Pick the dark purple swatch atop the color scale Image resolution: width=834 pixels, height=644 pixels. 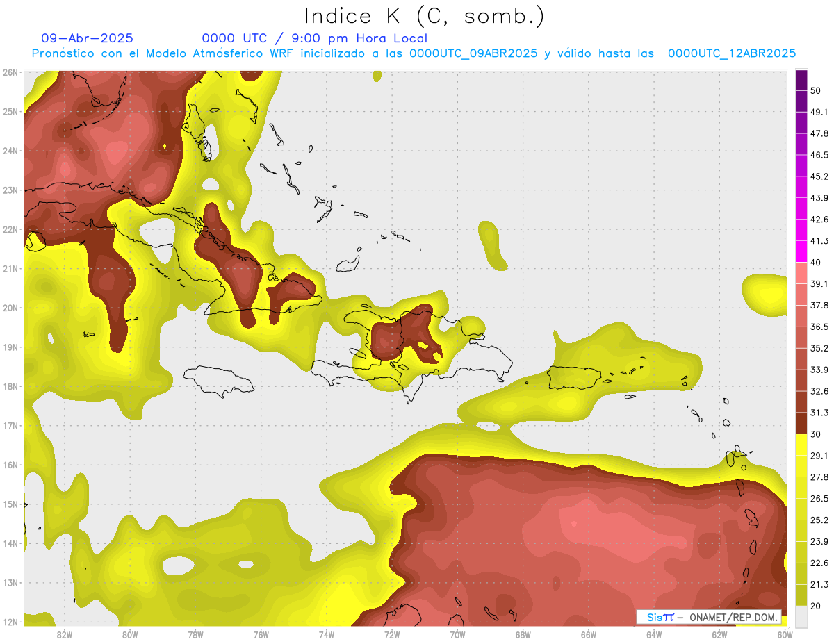(x=801, y=80)
